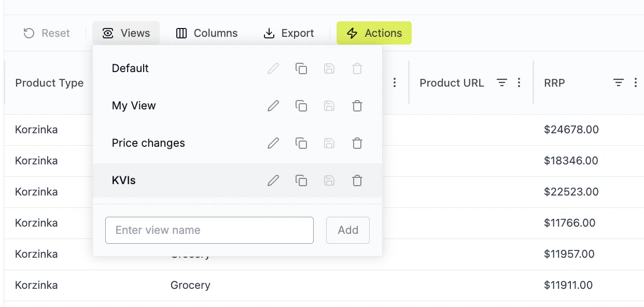Open the Actions menu button
The height and width of the screenshot is (307, 644).
pos(374,33)
